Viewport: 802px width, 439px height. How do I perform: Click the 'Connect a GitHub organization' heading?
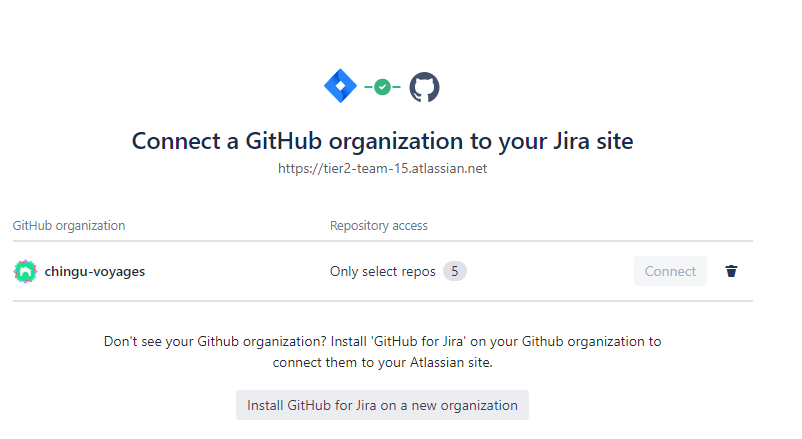tap(382, 141)
